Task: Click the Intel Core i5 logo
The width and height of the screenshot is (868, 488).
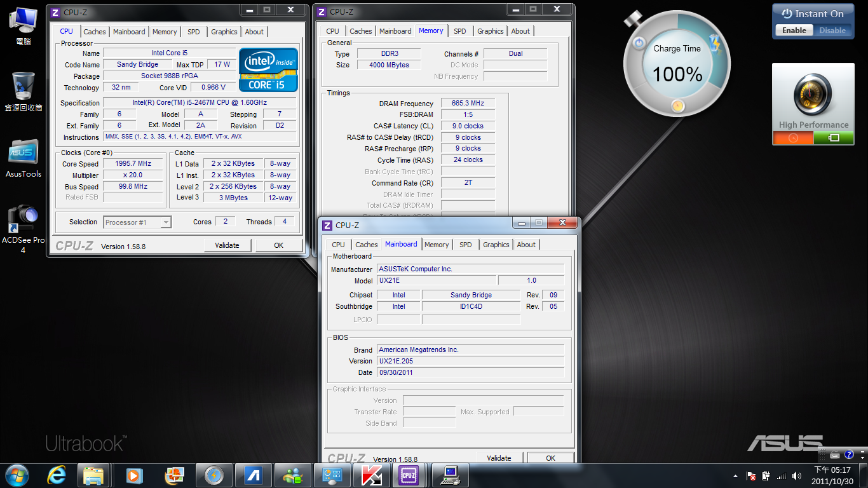Action: [x=268, y=70]
